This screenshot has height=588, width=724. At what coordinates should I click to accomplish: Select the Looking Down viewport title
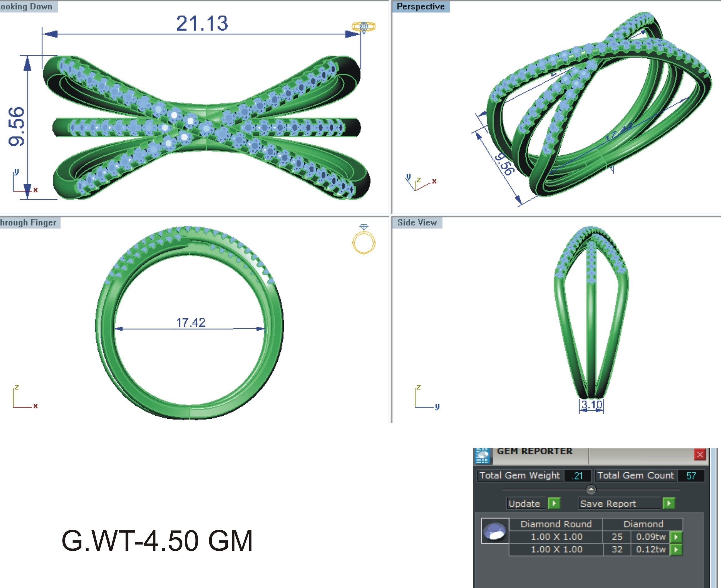click(26, 6)
